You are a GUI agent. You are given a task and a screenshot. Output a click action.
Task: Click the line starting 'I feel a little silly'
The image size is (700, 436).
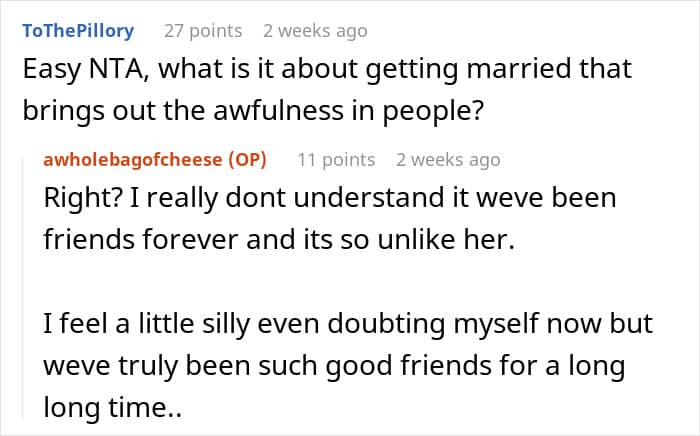click(x=348, y=324)
